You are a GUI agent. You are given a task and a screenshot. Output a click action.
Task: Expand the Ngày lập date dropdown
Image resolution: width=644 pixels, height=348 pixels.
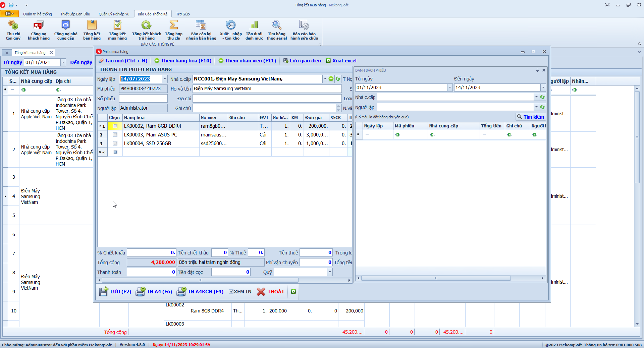coord(165,79)
